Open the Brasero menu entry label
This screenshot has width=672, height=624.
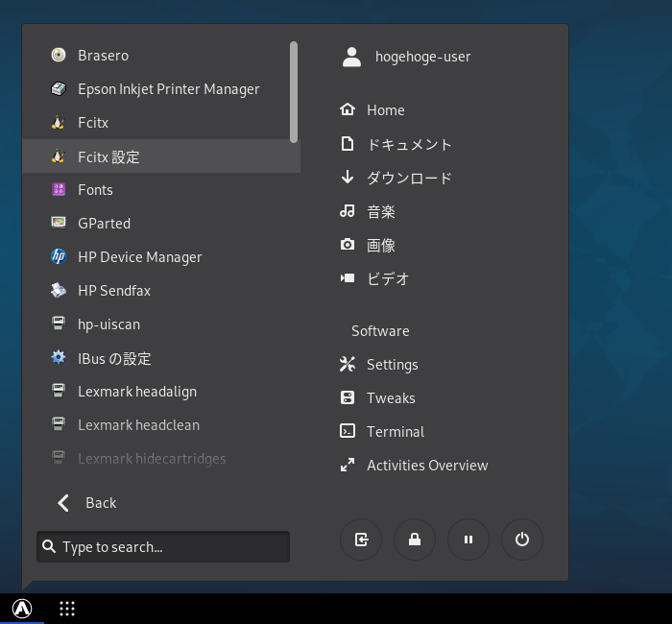point(104,56)
